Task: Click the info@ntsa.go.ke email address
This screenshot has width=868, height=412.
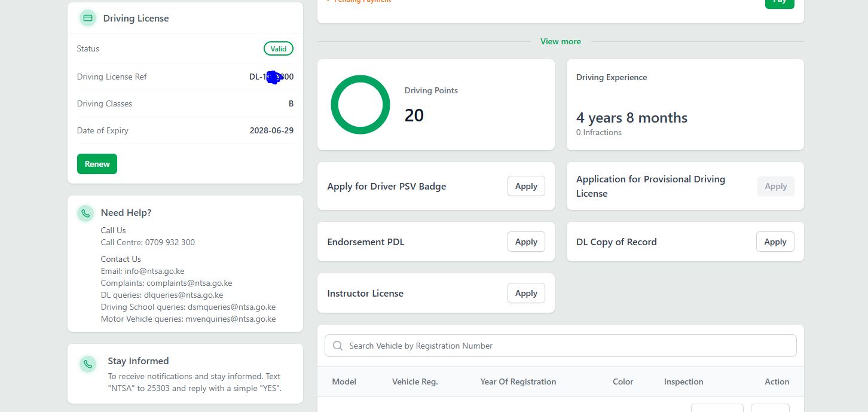Action: (x=154, y=271)
